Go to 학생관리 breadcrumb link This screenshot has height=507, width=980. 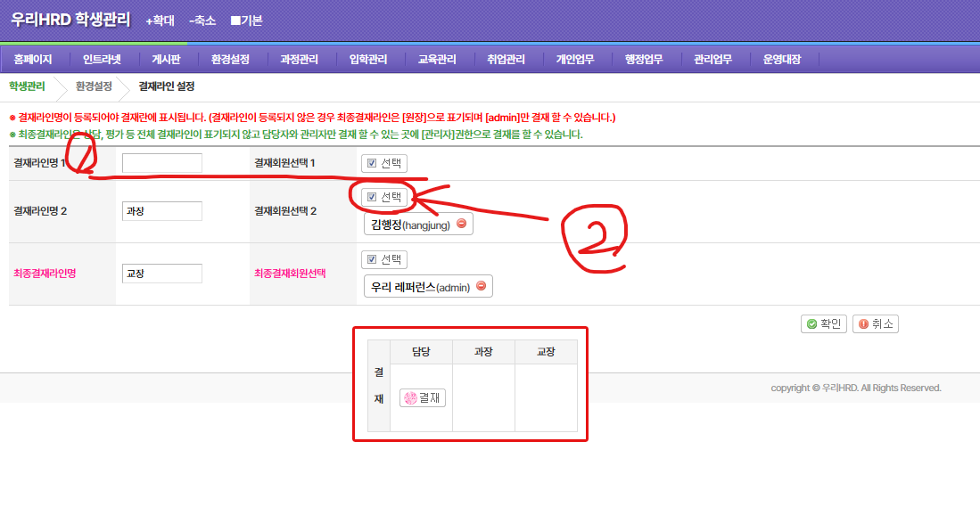(x=27, y=86)
